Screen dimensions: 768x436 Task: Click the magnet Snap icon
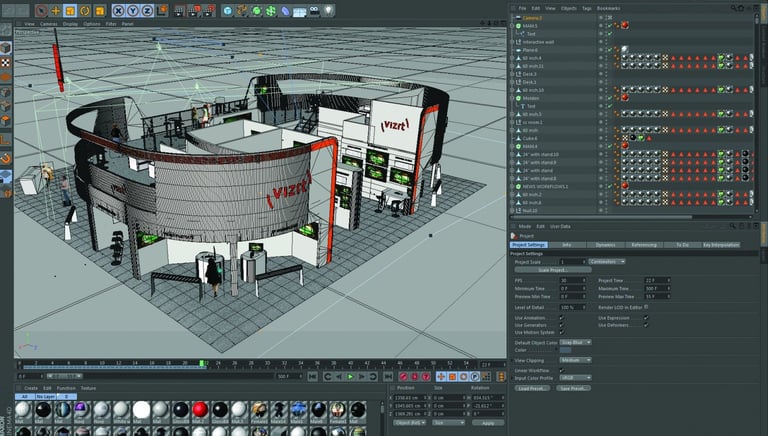[x=6, y=158]
